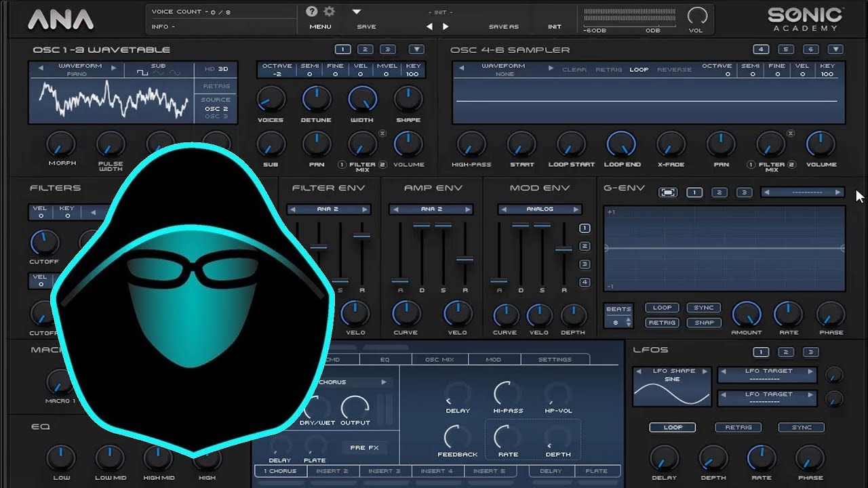The width and height of the screenshot is (868, 488).
Task: Toggle SYNC in the G-ENV section
Action: 703,308
